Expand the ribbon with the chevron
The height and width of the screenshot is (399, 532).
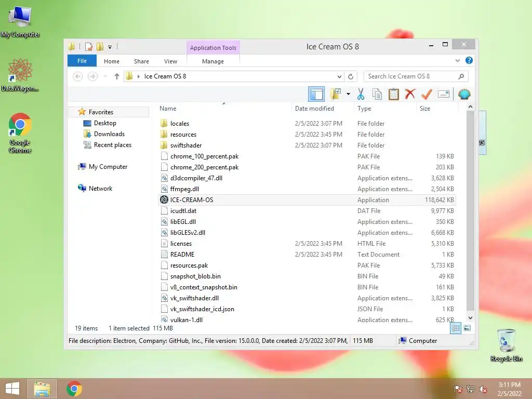coord(457,61)
